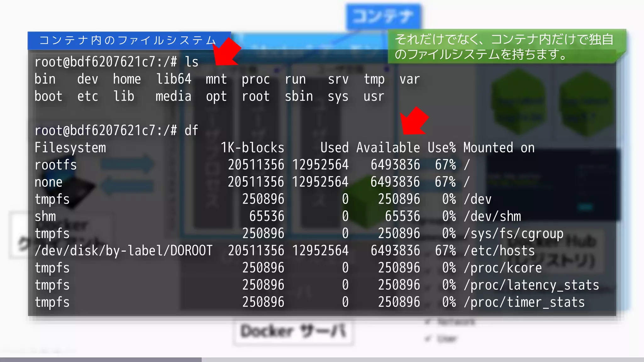Click the 1K-blocks value in the shm row
This screenshot has height=362, width=644.
point(267,216)
